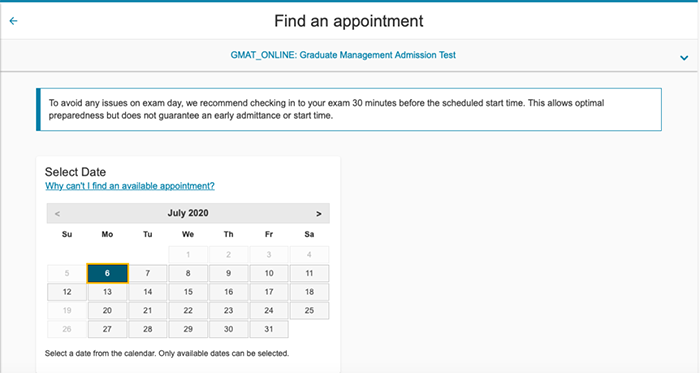Pick July 10 in the calendar
This screenshot has height=373, width=700.
269,273
